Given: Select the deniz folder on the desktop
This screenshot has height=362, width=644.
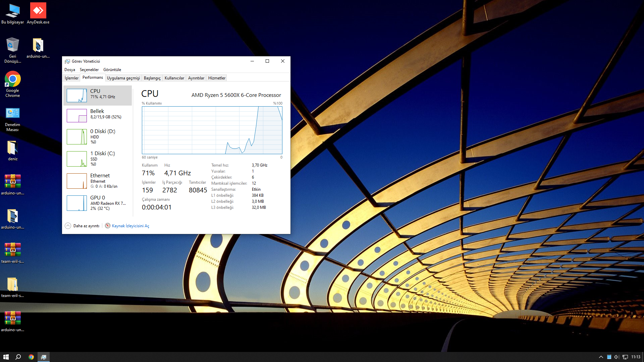Looking at the screenshot, I should 12,150.
